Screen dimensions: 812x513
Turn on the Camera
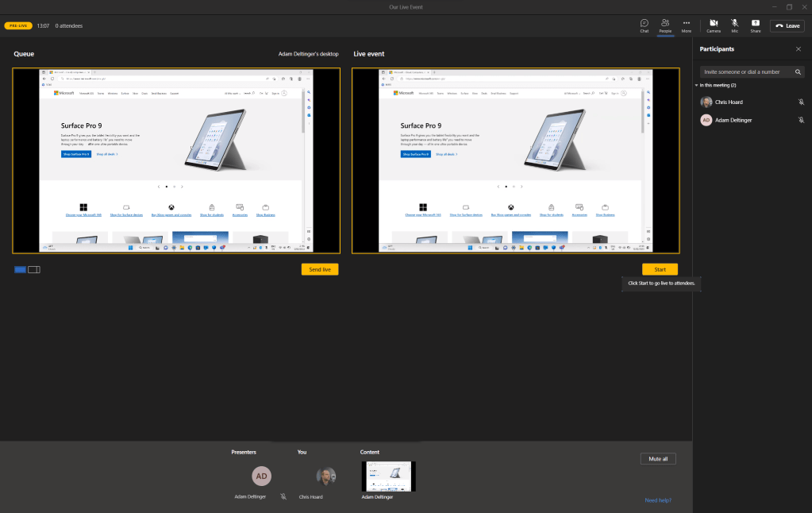pos(714,25)
